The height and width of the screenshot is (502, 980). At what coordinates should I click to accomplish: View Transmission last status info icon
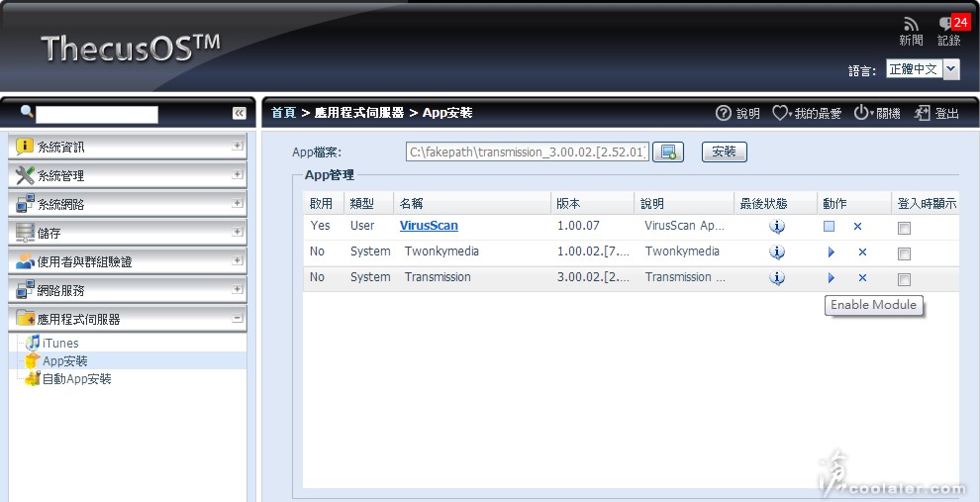[x=777, y=277]
